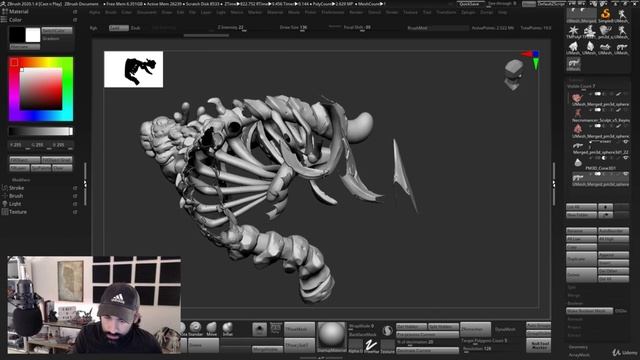Expand the Light palette
Image resolution: width=640 pixels, height=360 pixels.
click(x=15, y=204)
